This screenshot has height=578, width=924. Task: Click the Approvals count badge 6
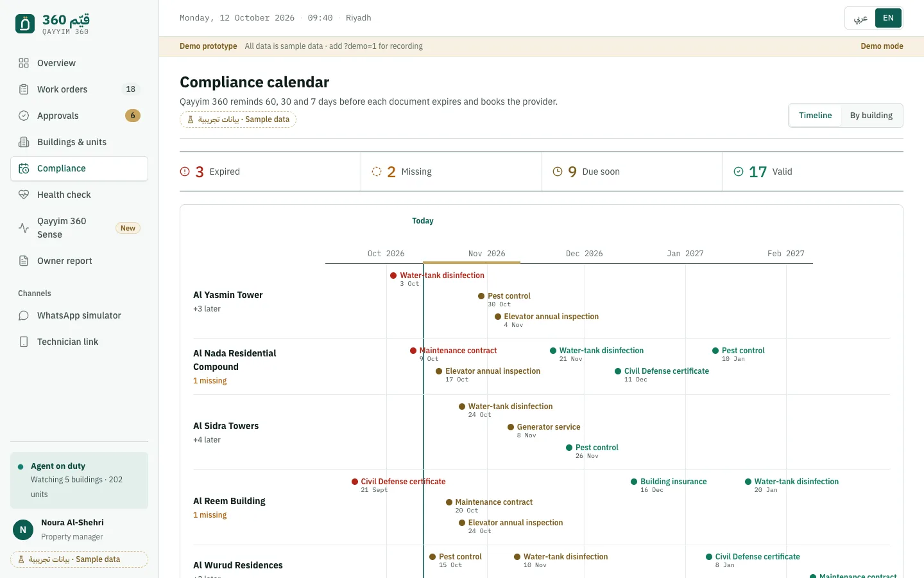133,116
